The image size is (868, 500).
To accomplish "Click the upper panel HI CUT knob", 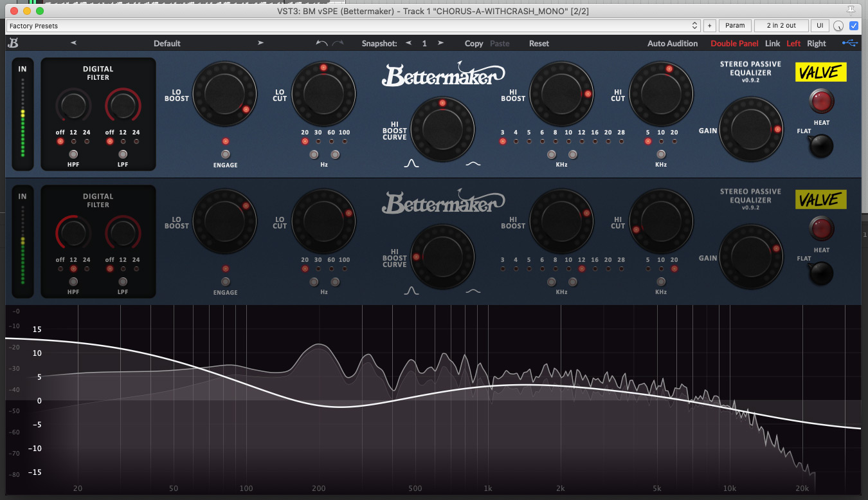I will (661, 94).
